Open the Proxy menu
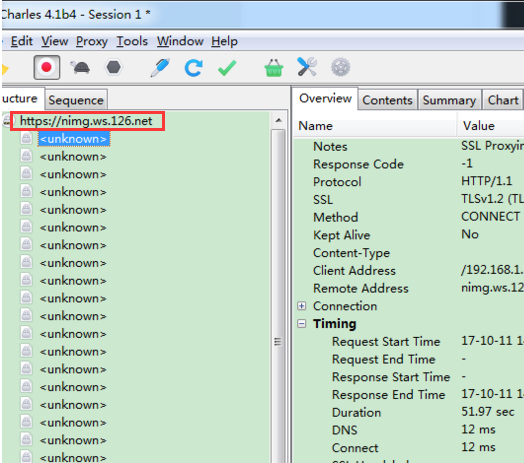The image size is (524, 463). [x=92, y=41]
